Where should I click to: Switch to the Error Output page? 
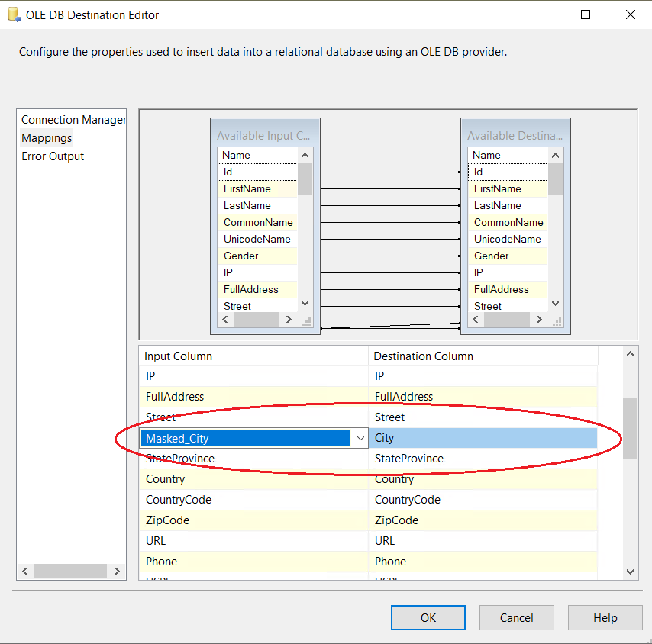tap(53, 156)
